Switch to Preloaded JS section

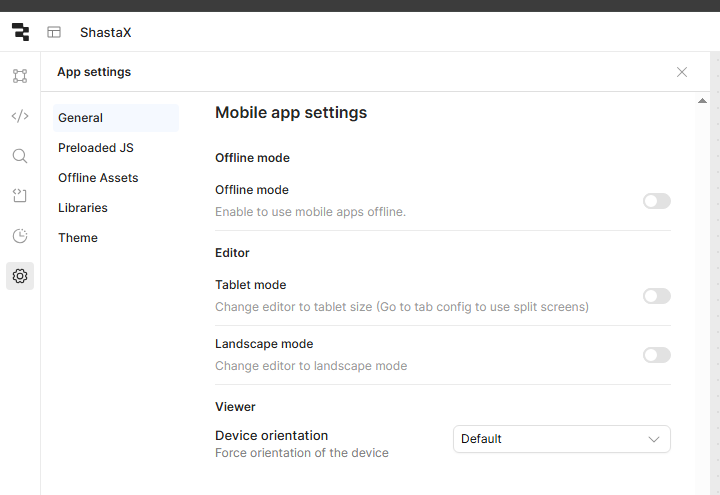(x=96, y=148)
